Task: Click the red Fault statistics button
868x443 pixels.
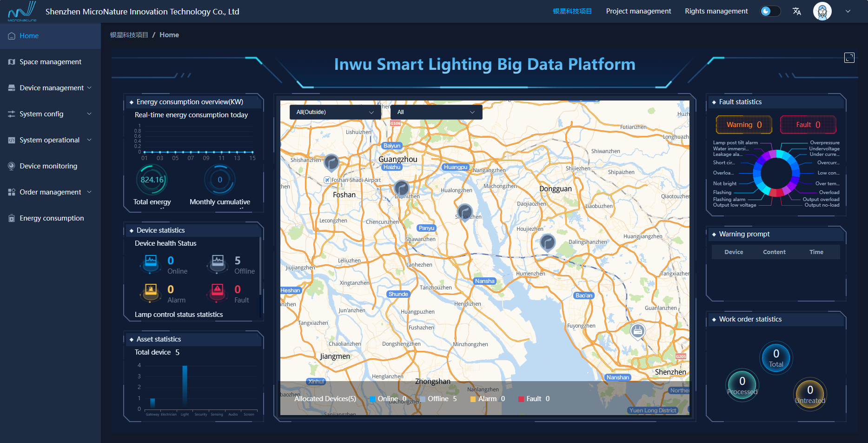Action: pos(808,125)
